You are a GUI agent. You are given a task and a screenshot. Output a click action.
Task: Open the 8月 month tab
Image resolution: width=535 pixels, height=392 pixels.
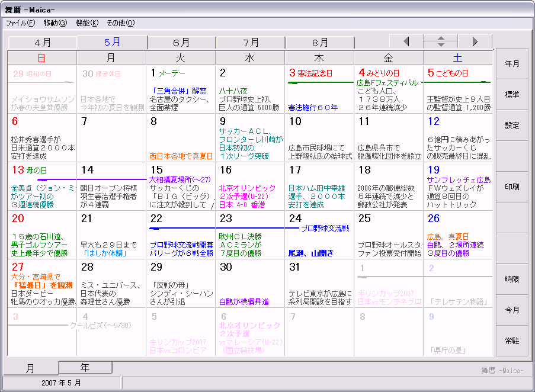[x=321, y=43]
